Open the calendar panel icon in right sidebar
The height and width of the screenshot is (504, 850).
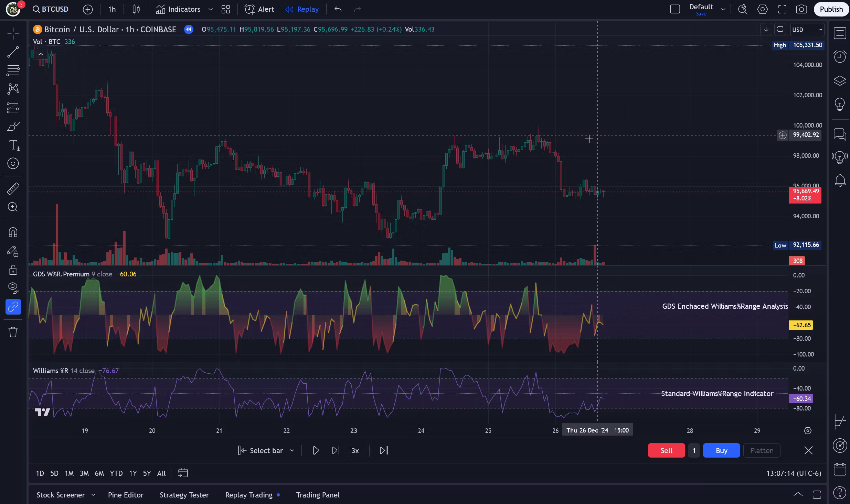pyautogui.click(x=840, y=469)
